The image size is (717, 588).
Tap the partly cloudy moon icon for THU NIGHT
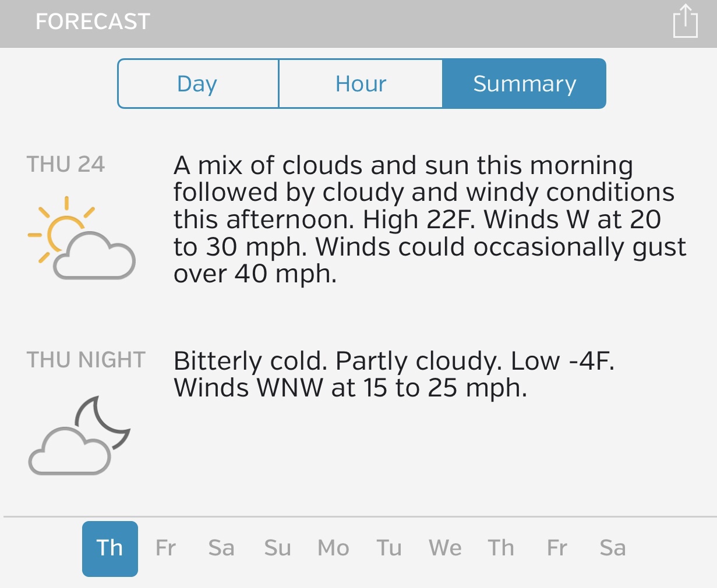(x=80, y=435)
